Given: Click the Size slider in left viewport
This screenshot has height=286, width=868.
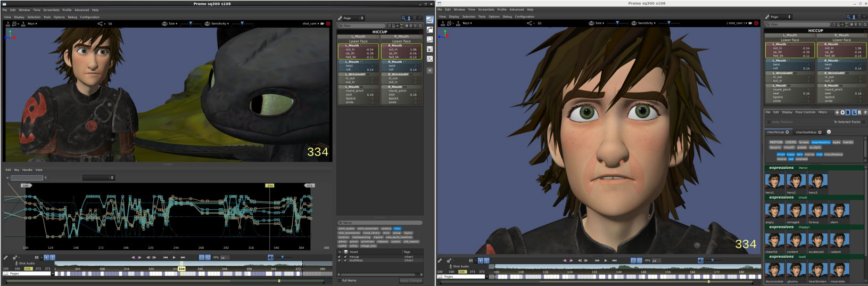Looking at the screenshot, I should click(x=191, y=23).
